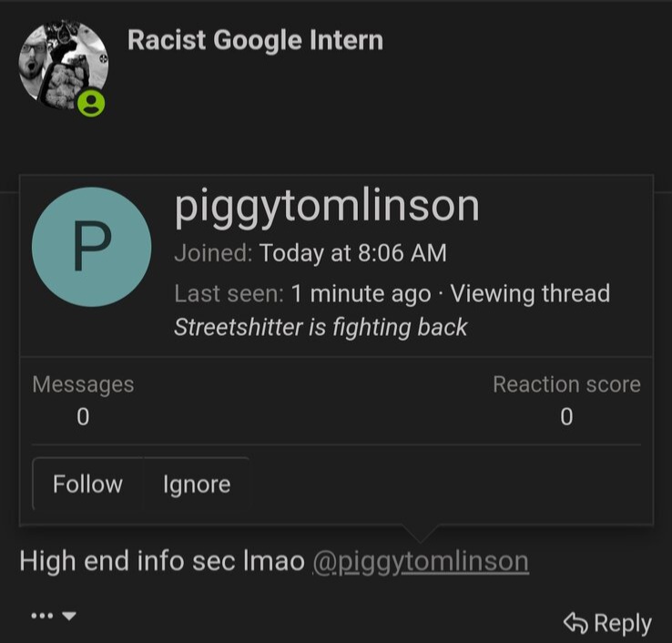Follow the user piggytomlinson
The image size is (672, 643).
87,484
